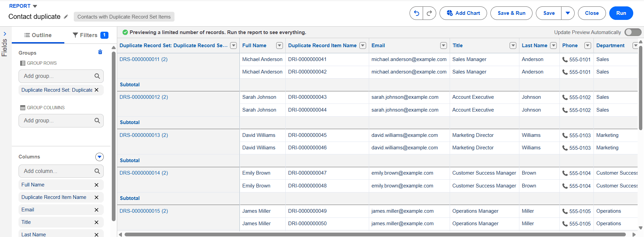Screen dimensions: 644x237
Task: Click the Save button
Action: tap(549, 13)
